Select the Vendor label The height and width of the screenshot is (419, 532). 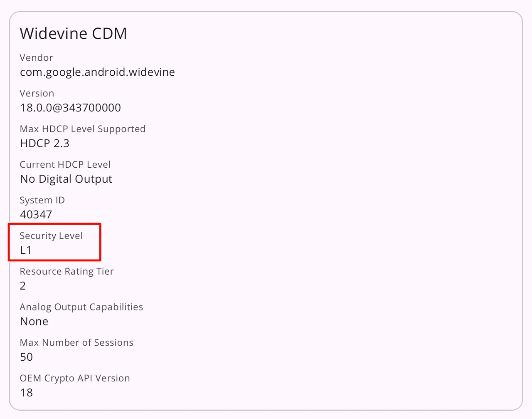(36, 58)
